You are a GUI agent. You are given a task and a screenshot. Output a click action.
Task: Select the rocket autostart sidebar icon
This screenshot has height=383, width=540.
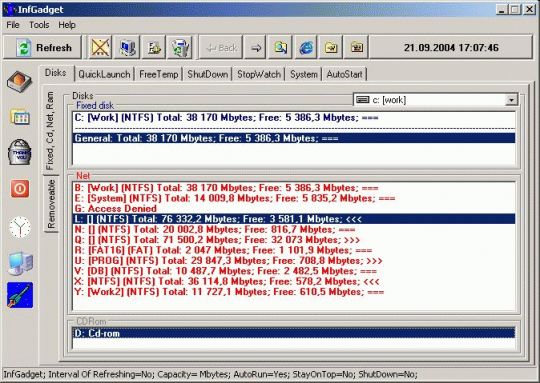click(20, 295)
